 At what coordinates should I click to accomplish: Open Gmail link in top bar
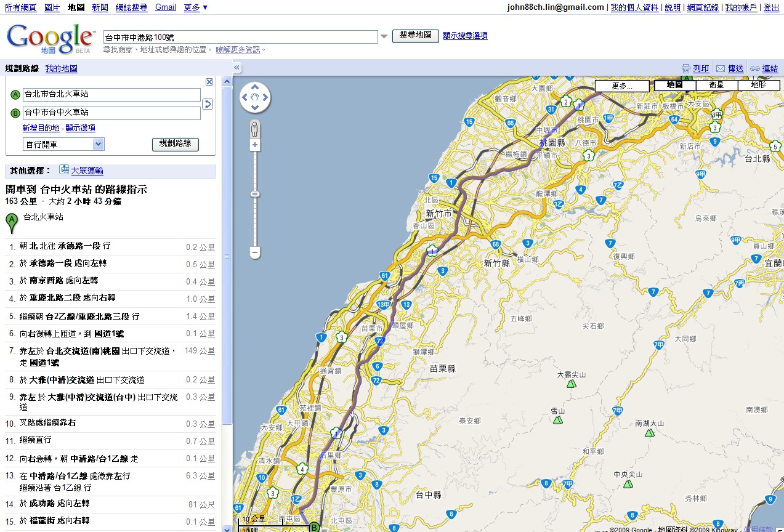tap(166, 7)
